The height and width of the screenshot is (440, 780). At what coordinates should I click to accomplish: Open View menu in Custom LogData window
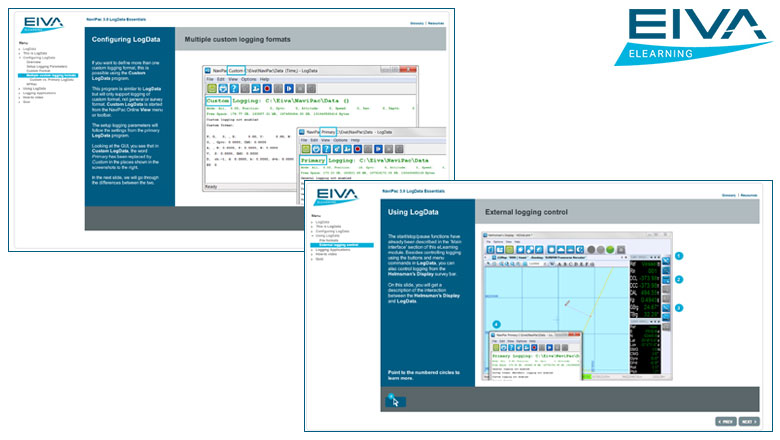pos(233,79)
